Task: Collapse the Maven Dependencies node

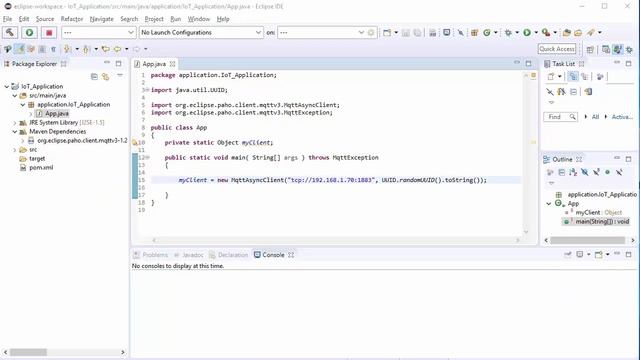Action: 15,131
